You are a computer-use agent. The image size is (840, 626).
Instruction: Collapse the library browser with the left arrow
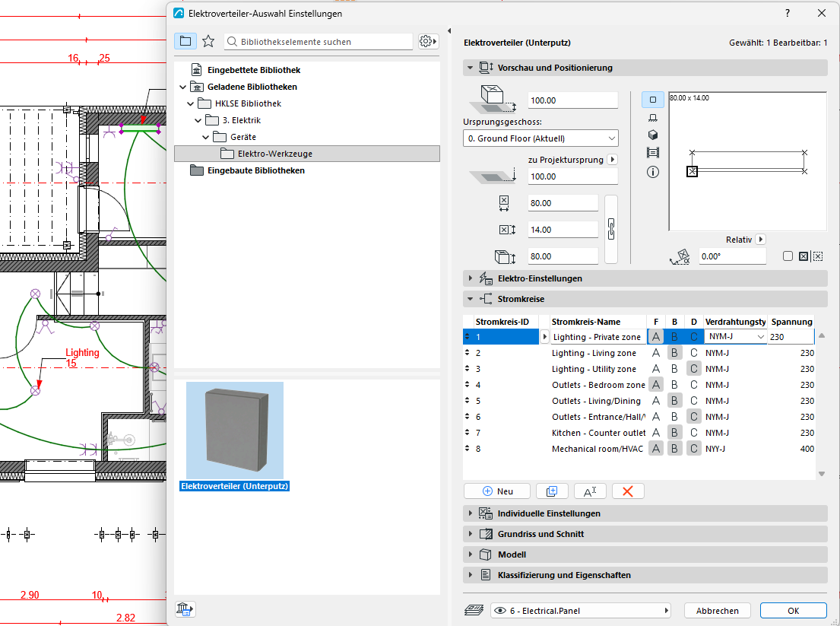[449, 31]
